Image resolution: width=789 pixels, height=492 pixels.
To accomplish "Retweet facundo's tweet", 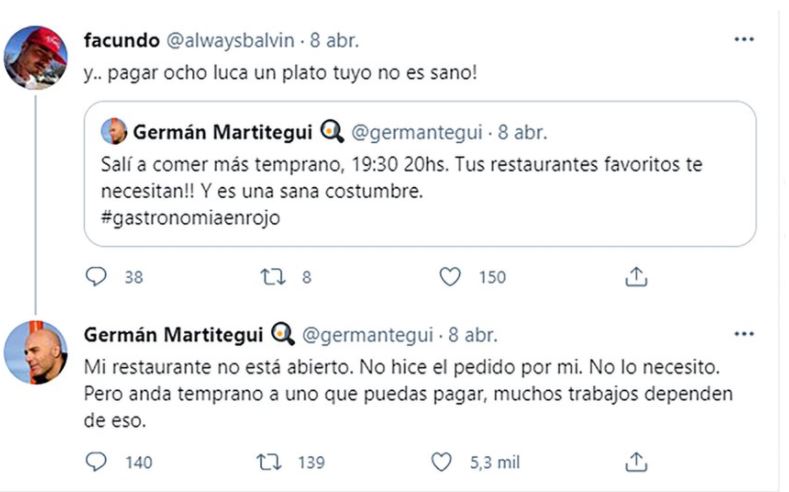I will (x=273, y=277).
